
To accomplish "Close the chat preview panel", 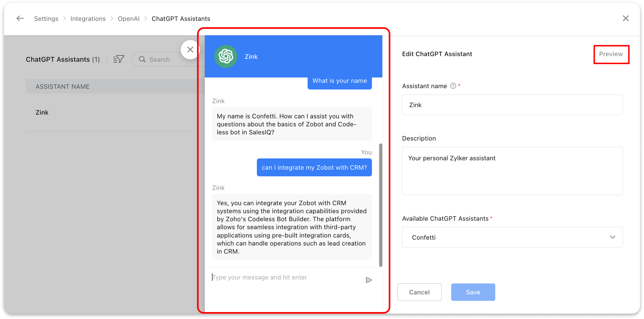I will pos(190,50).
